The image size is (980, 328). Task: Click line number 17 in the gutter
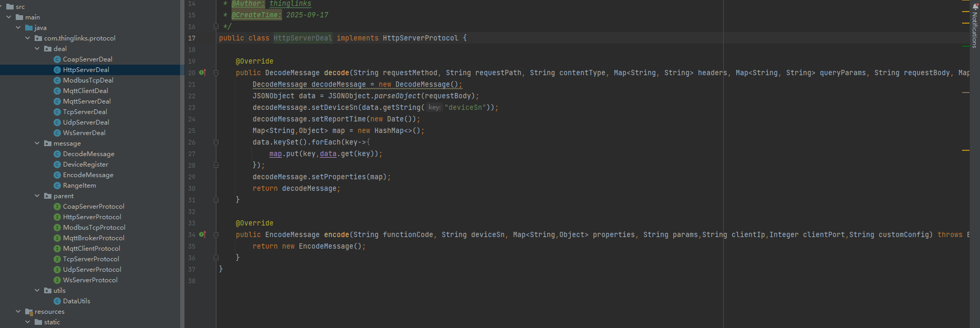192,38
